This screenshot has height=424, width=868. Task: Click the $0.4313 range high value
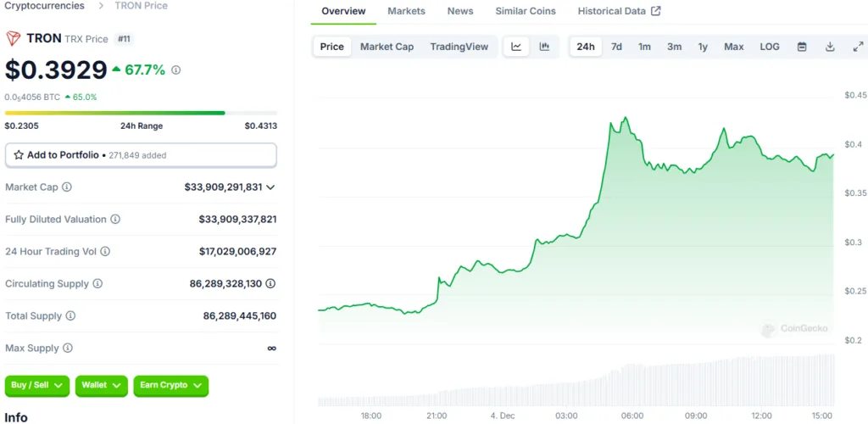pos(261,126)
